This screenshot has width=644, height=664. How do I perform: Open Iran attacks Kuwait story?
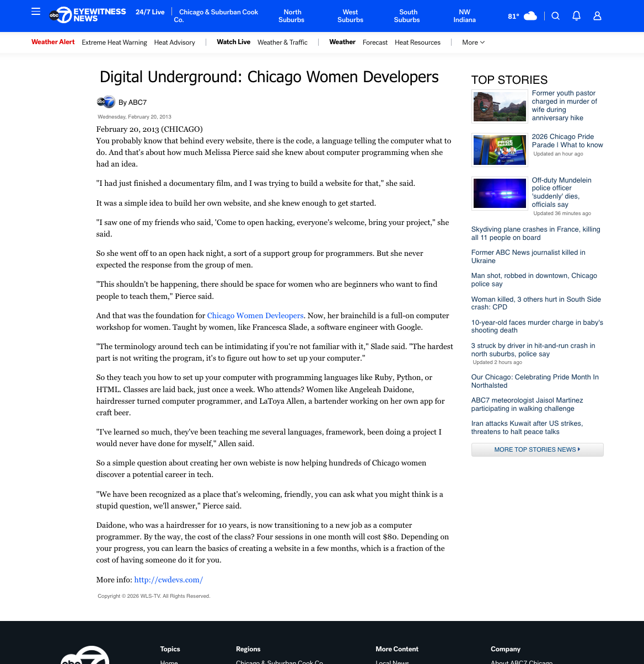[527, 427]
